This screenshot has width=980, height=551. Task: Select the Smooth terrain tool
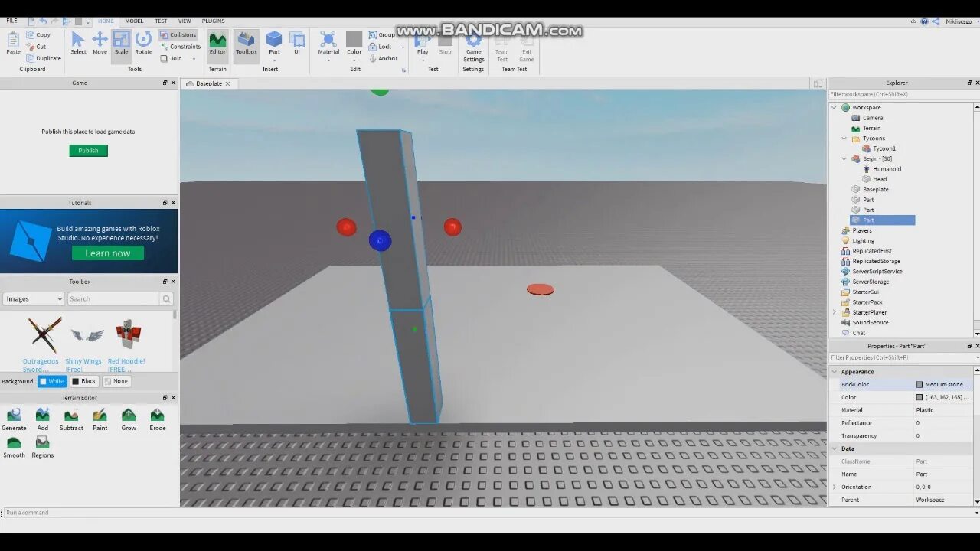click(14, 447)
